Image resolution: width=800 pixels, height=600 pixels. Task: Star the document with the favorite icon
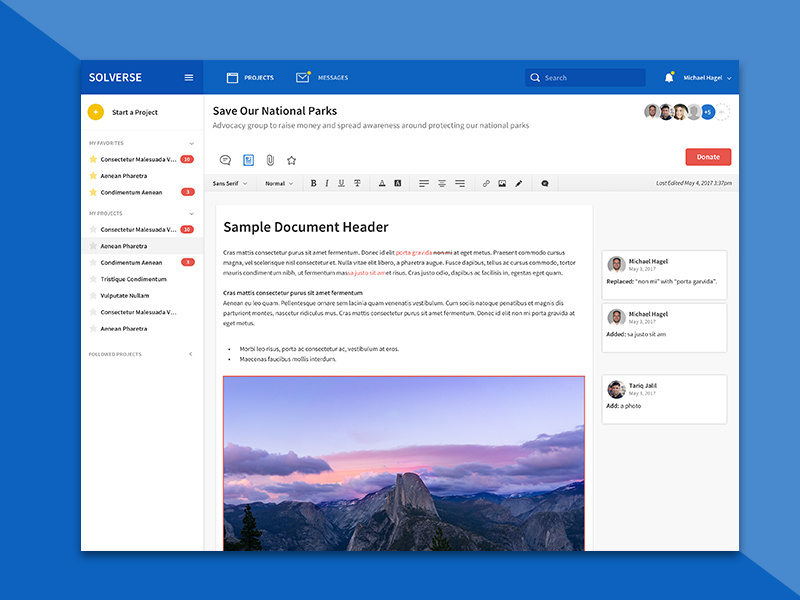tap(291, 159)
